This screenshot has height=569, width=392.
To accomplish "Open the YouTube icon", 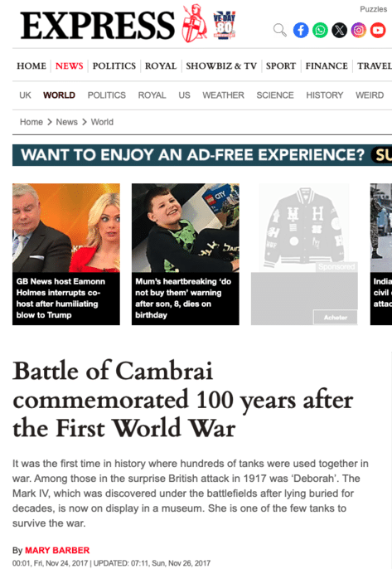I will pyautogui.click(x=378, y=30).
